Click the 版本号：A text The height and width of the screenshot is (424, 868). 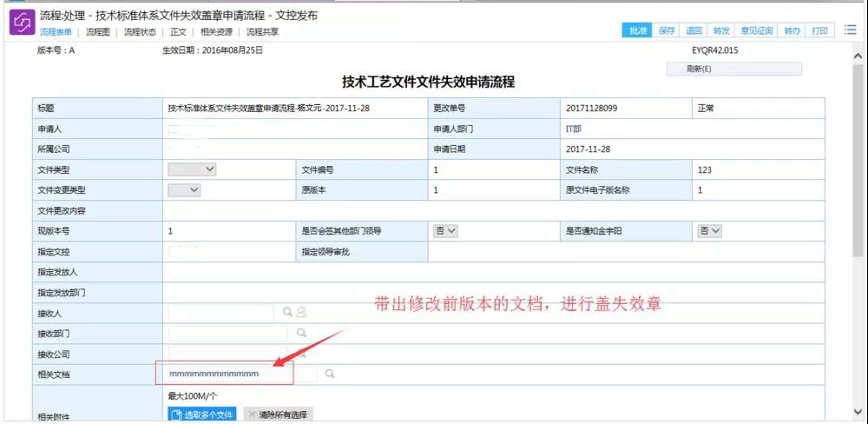(56, 50)
